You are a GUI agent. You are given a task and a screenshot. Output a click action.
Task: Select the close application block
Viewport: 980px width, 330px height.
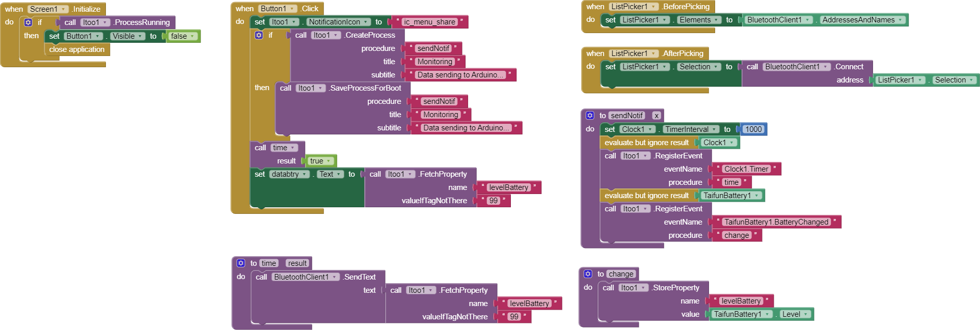77,49
